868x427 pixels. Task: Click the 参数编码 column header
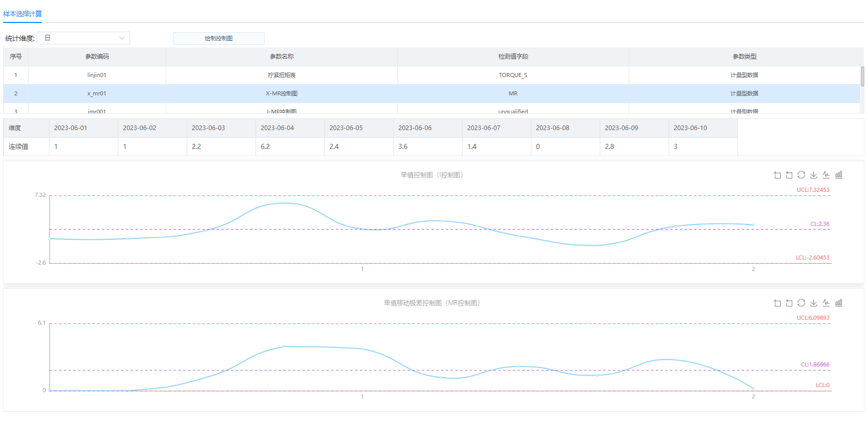click(97, 57)
